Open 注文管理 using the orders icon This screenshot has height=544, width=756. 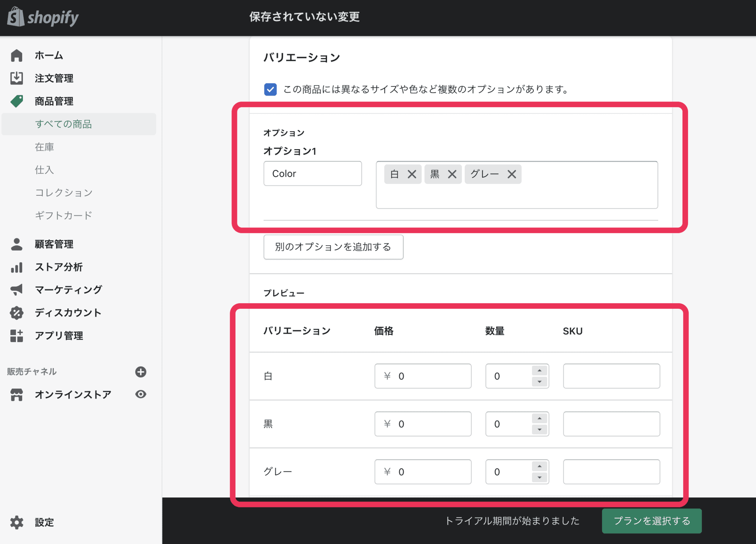coord(16,78)
